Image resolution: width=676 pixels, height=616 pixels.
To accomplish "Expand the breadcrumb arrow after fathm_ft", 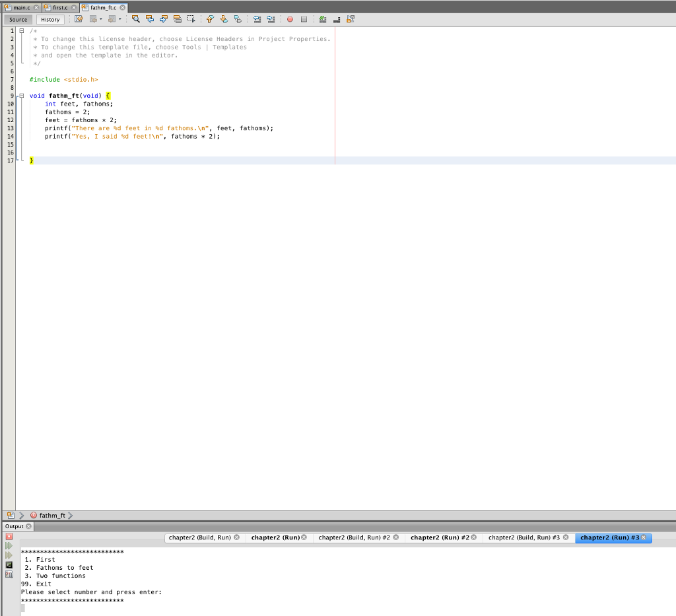I will [x=70, y=516].
